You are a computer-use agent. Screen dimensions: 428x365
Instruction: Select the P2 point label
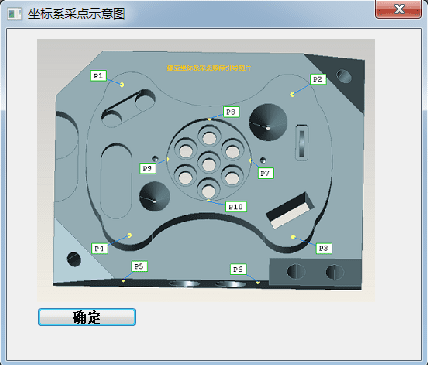coord(318,79)
